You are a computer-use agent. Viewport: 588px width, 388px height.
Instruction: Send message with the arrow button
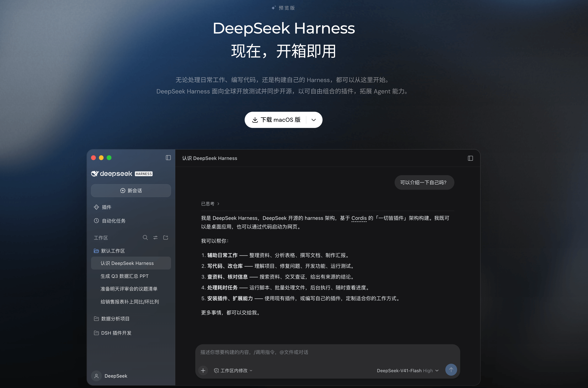click(x=451, y=370)
